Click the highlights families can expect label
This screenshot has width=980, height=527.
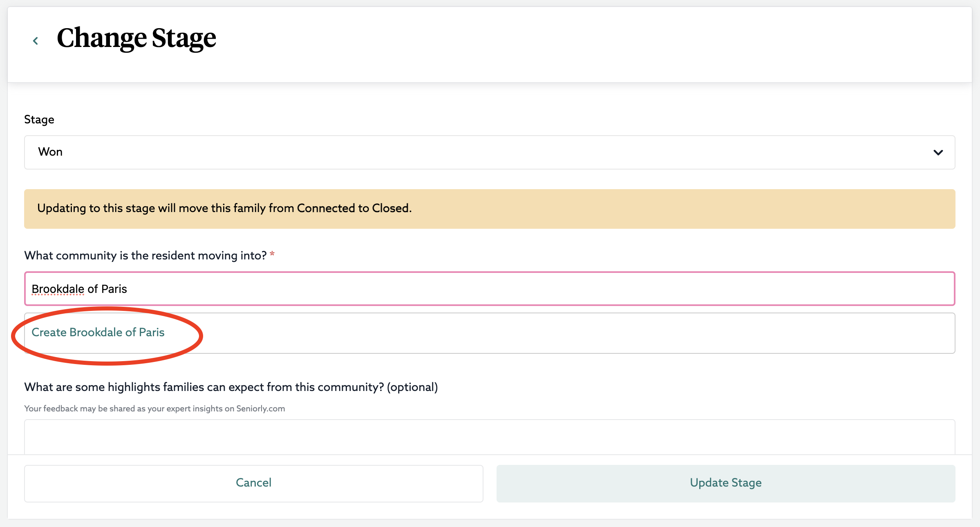(x=231, y=387)
